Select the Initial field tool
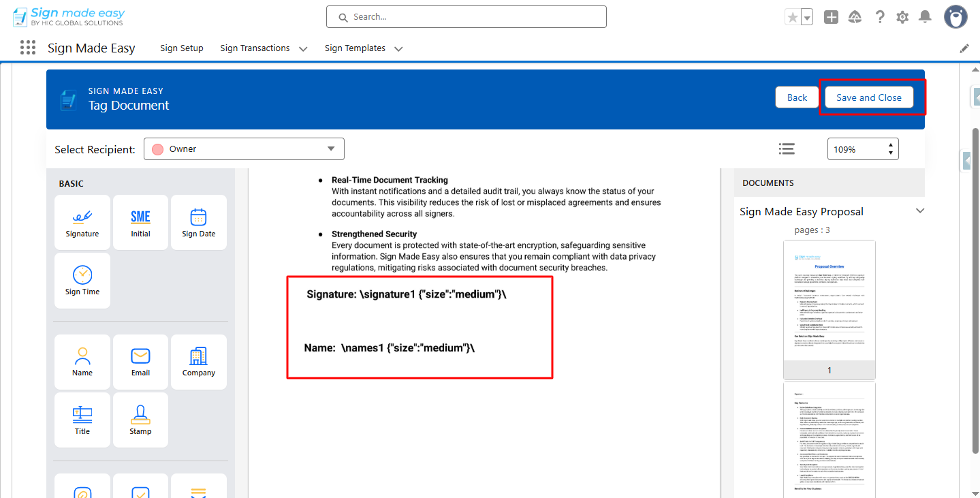 coord(140,222)
